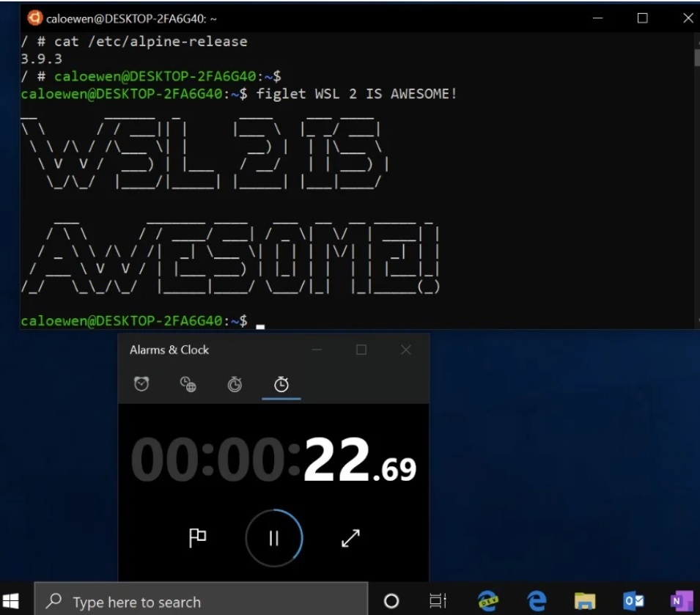Click the 'figlet WSL 2 IS AWESOME!' command
The height and width of the screenshot is (615, 700).
(357, 94)
